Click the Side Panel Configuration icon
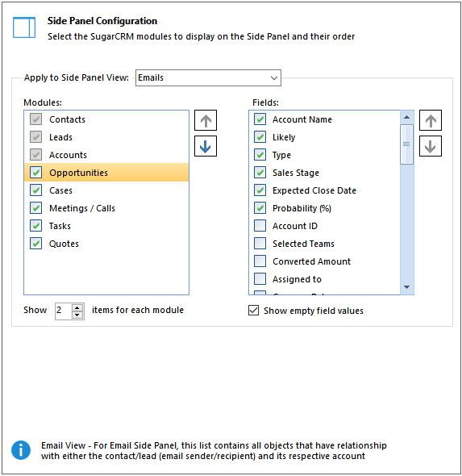 (x=24, y=27)
